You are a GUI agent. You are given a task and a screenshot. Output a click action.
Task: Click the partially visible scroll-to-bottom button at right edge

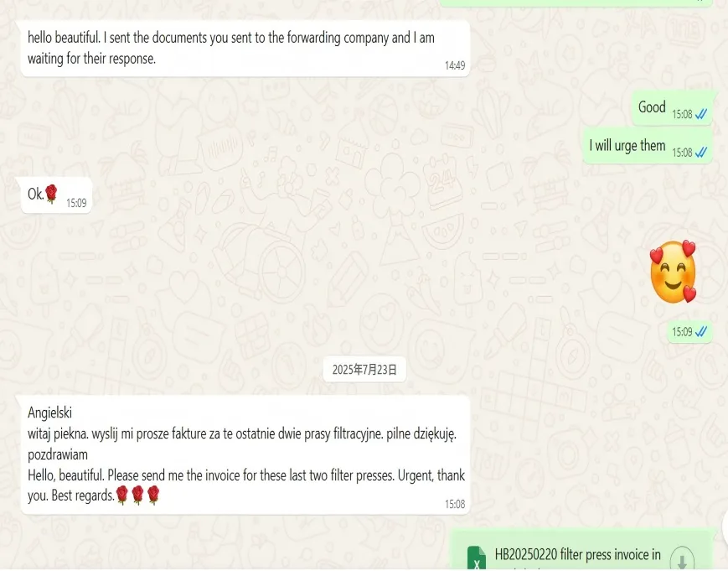click(725, 527)
